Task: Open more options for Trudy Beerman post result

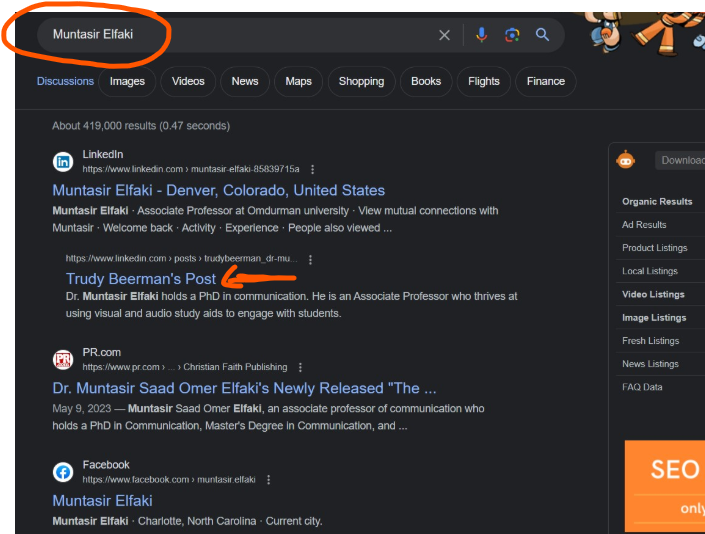Action: (x=310, y=259)
